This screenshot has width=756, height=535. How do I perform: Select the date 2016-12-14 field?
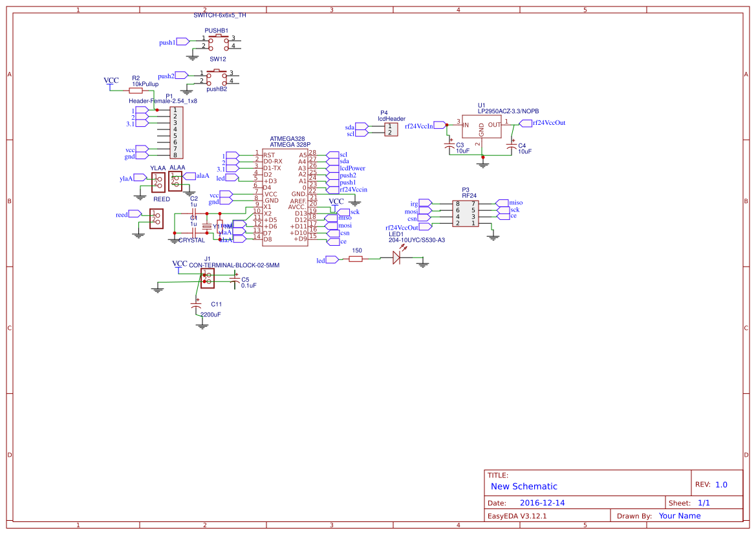point(543,502)
